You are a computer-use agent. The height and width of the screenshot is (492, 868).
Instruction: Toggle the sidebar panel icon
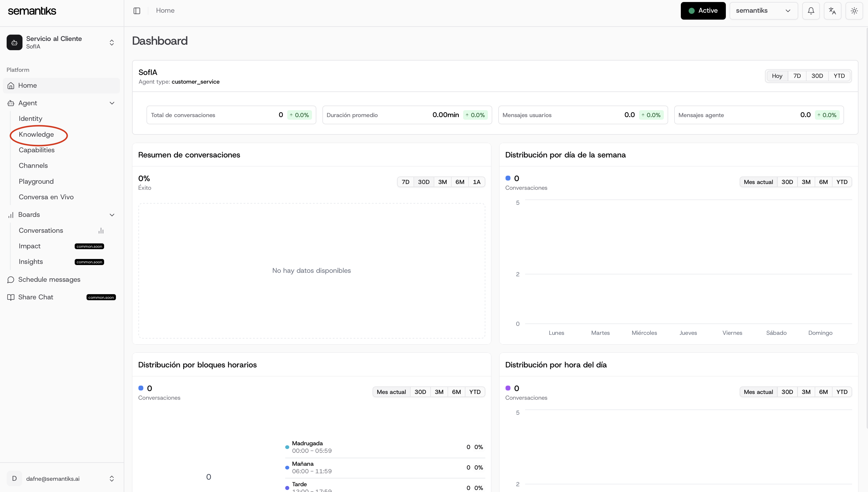click(137, 11)
